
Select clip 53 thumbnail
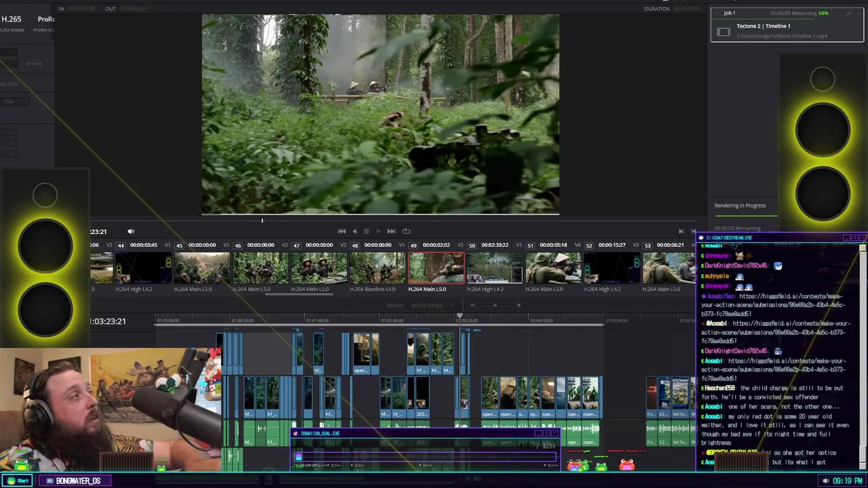669,268
